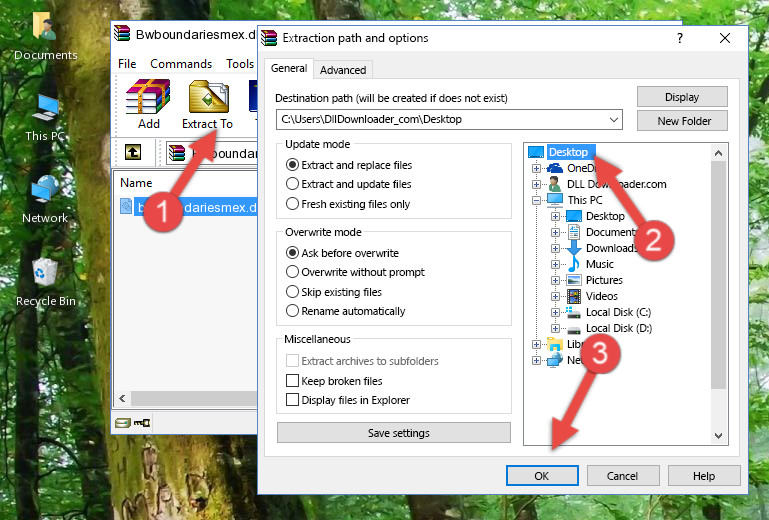769x520 pixels.
Task: Expand the DLL Downloader.com tree node
Action: click(x=537, y=184)
